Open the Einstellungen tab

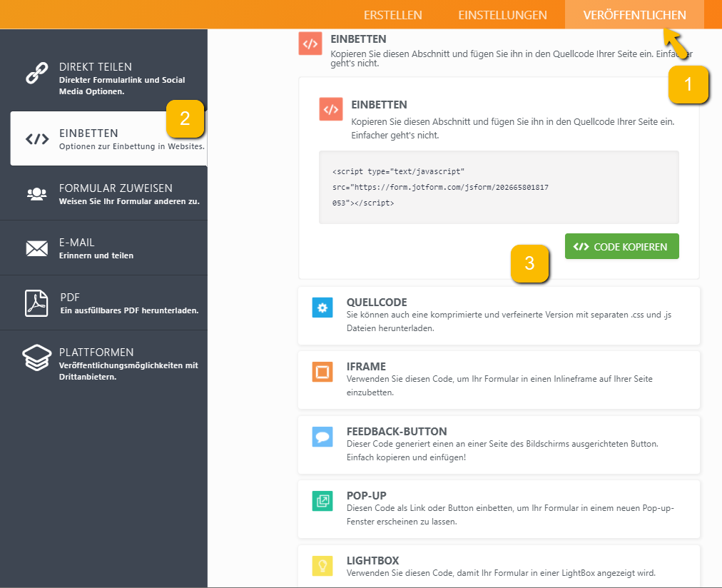pos(502,15)
